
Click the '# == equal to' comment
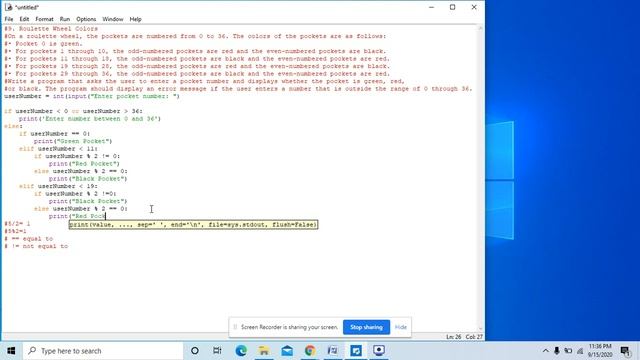[29, 239]
